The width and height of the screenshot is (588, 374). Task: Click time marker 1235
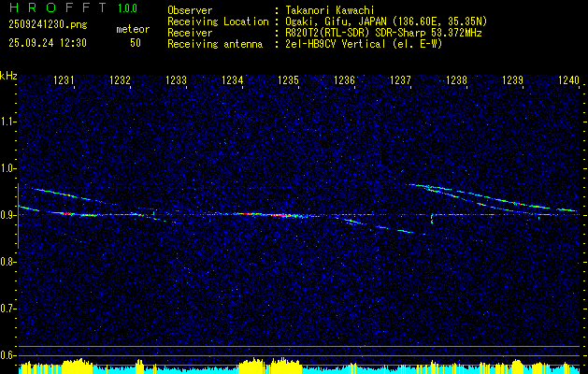tap(288, 79)
